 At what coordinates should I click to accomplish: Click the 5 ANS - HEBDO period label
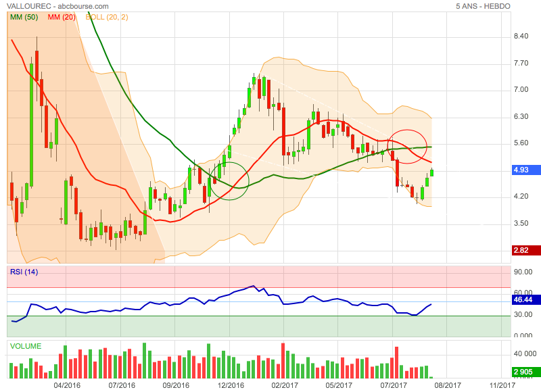click(483, 6)
